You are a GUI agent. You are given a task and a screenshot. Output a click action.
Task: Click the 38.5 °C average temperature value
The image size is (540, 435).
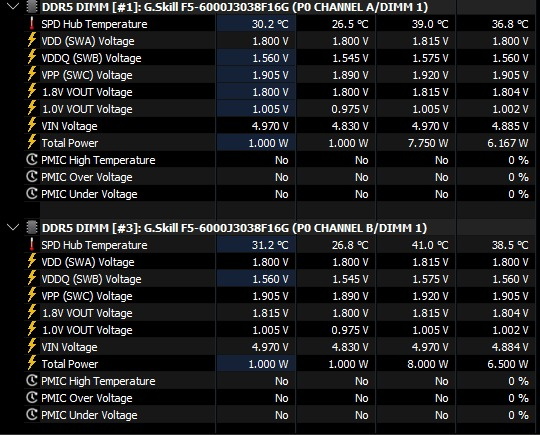tap(510, 245)
